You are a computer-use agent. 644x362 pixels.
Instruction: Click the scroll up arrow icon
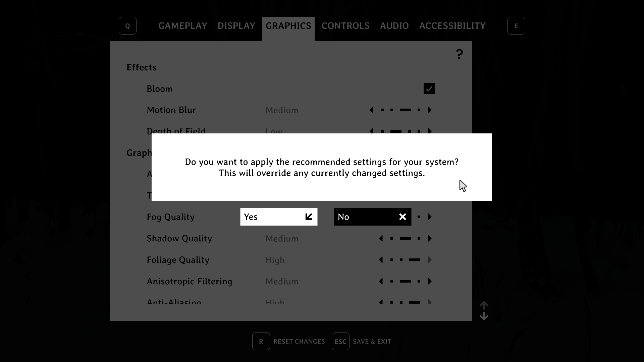(x=484, y=305)
